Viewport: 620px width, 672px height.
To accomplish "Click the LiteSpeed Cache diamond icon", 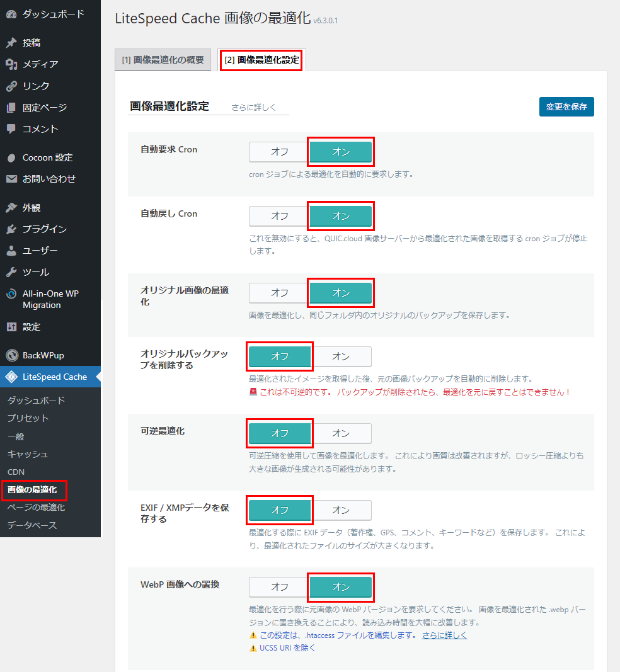I will click(x=11, y=377).
